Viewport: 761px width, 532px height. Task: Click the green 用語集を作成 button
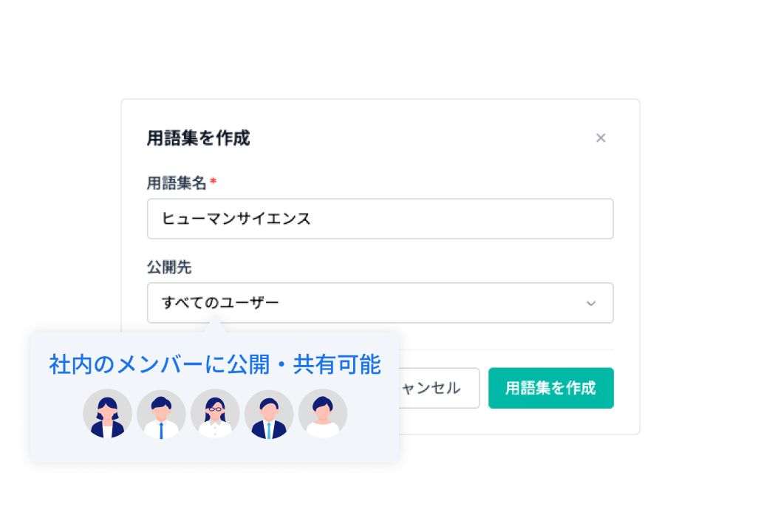(x=551, y=388)
